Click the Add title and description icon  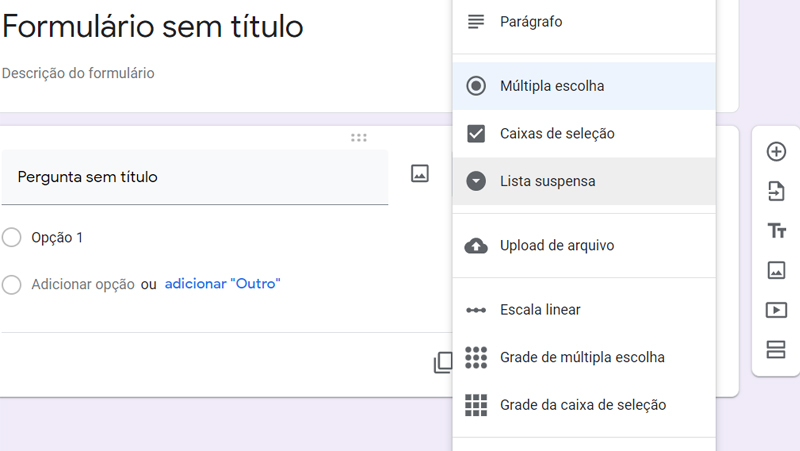[x=777, y=231]
